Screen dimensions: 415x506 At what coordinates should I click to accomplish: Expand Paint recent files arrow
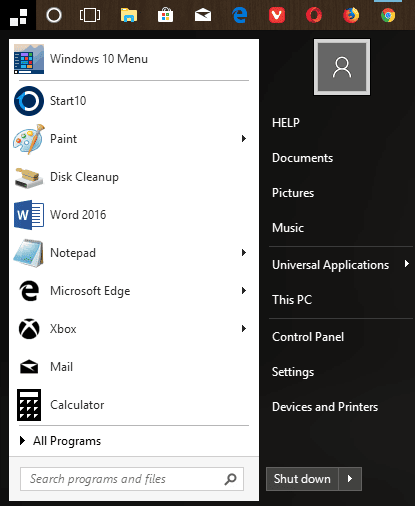(244, 139)
